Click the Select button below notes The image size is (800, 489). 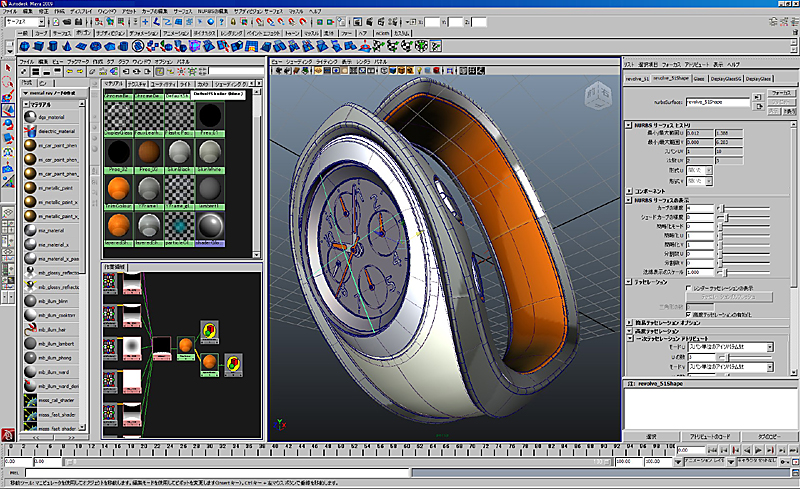tap(649, 436)
